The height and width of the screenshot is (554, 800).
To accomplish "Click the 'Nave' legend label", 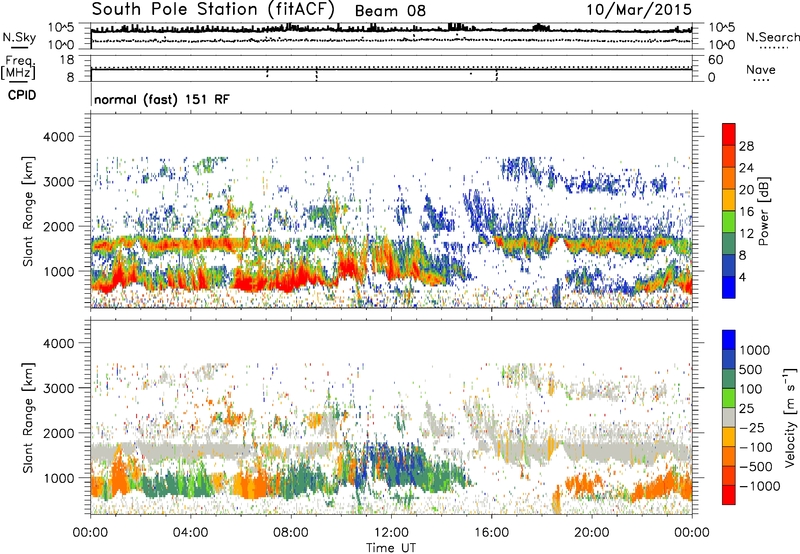I will [x=761, y=70].
